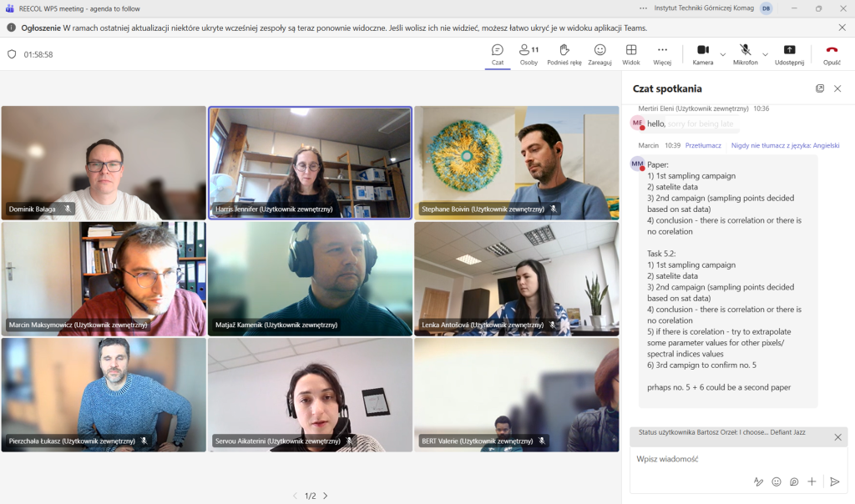Viewport: 855px width, 504px height.
Task: Click Udostępnij to share your screen
Action: click(x=789, y=54)
